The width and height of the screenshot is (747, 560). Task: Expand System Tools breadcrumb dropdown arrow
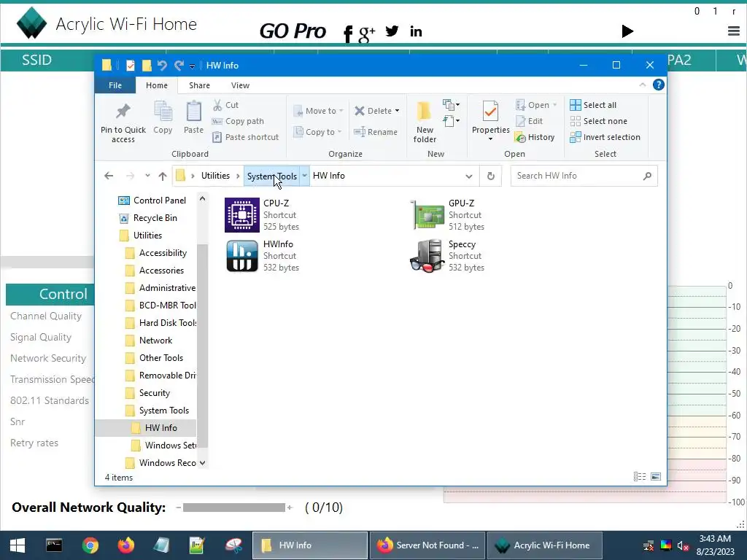(304, 176)
